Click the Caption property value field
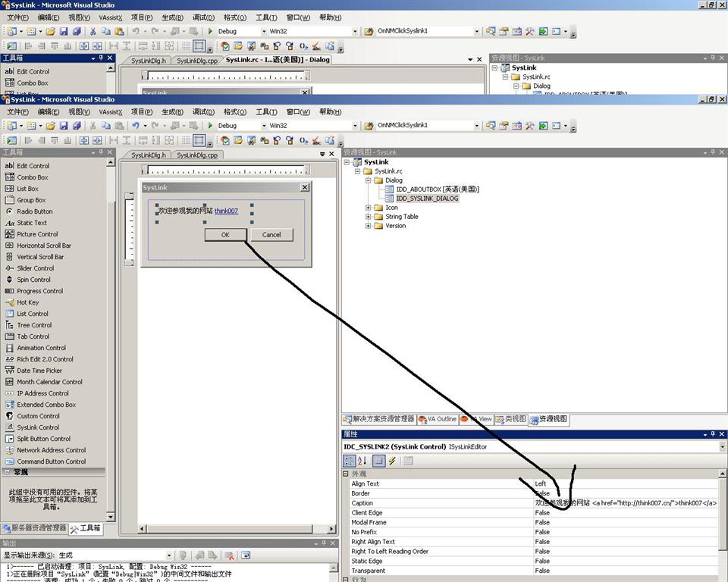 625,503
